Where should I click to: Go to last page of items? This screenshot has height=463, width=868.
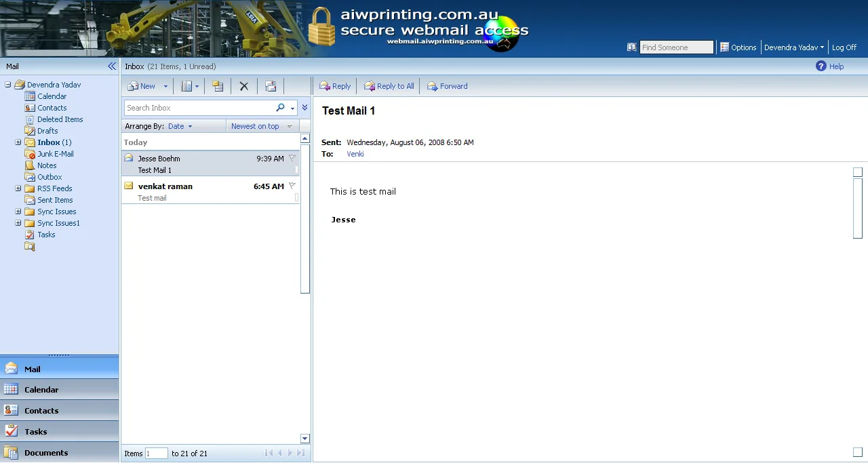click(301, 453)
